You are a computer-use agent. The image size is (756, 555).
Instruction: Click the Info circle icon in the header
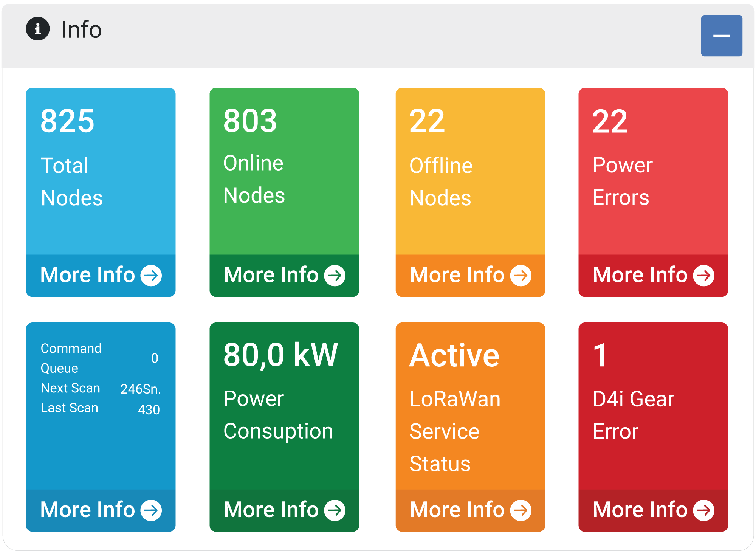tap(38, 29)
